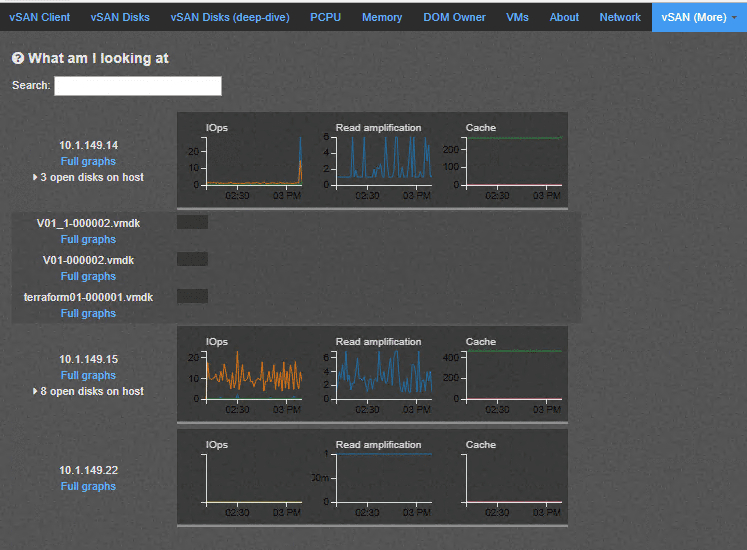This screenshot has height=550, width=747.
Task: Click the question mark help icon
Action: [18, 59]
